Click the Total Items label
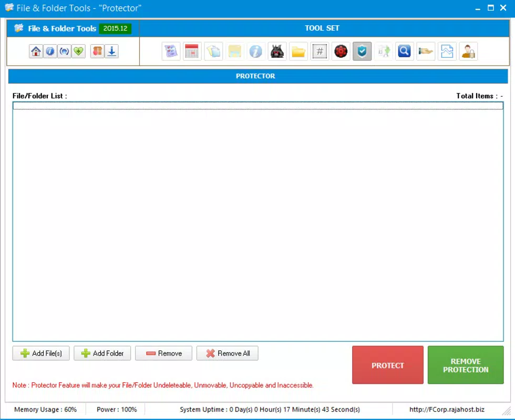This screenshot has width=515, height=420. (479, 96)
